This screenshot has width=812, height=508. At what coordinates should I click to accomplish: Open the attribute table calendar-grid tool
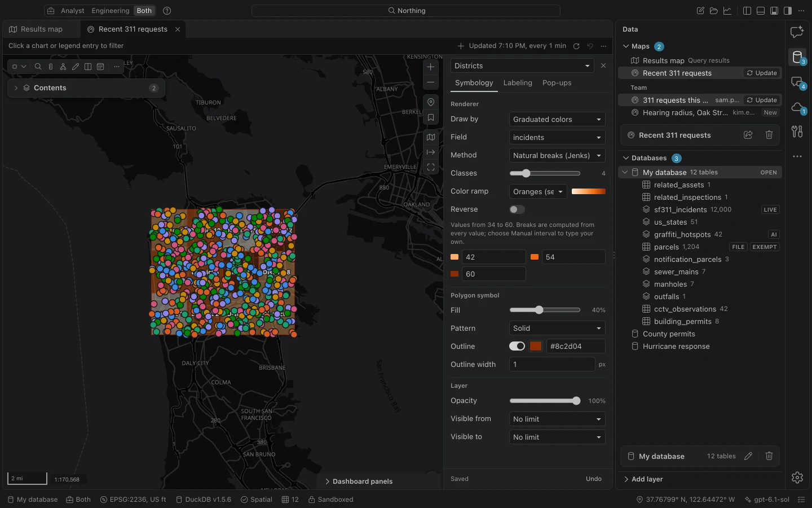click(x=100, y=67)
